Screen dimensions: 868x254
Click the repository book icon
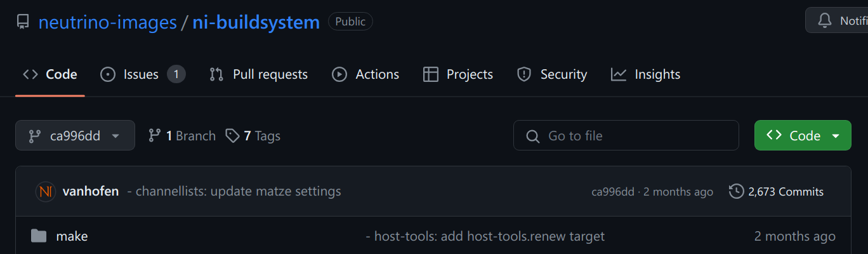click(23, 22)
